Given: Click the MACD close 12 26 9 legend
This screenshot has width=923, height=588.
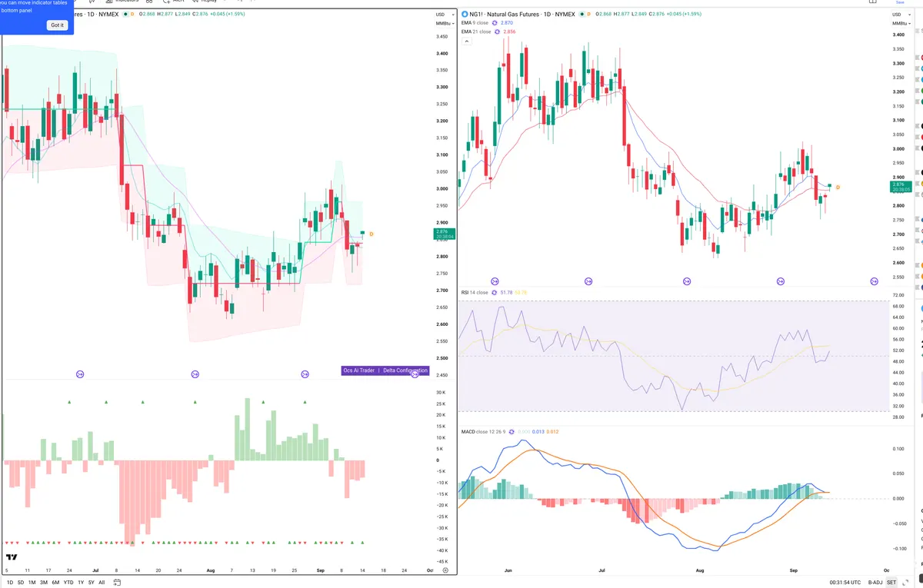Looking at the screenshot, I should 483,432.
